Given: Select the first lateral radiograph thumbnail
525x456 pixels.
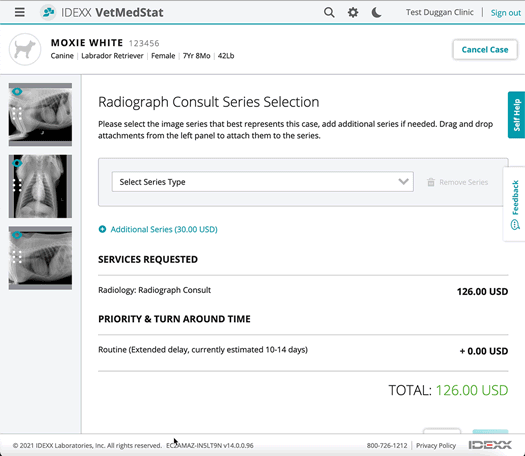Looking at the screenshot, I should point(40,115).
